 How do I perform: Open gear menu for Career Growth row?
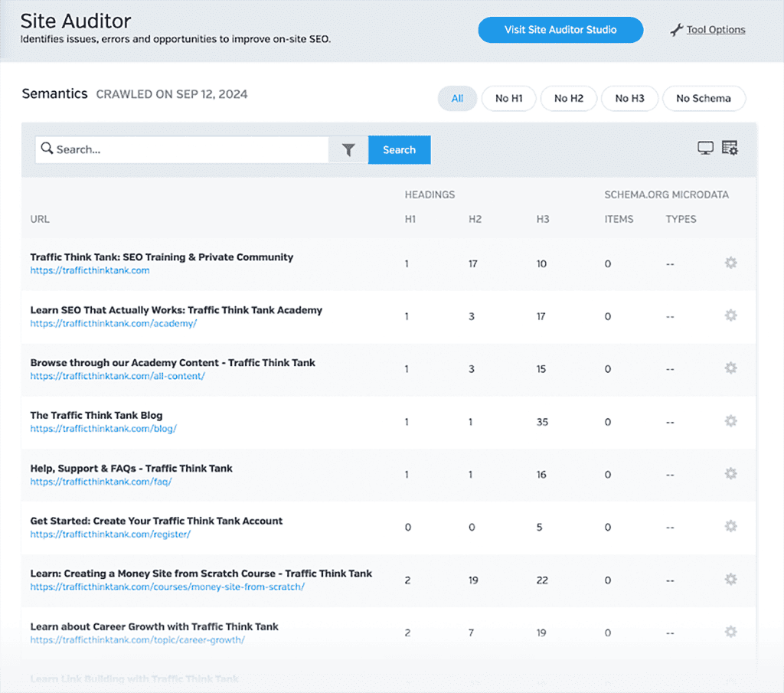point(730,632)
